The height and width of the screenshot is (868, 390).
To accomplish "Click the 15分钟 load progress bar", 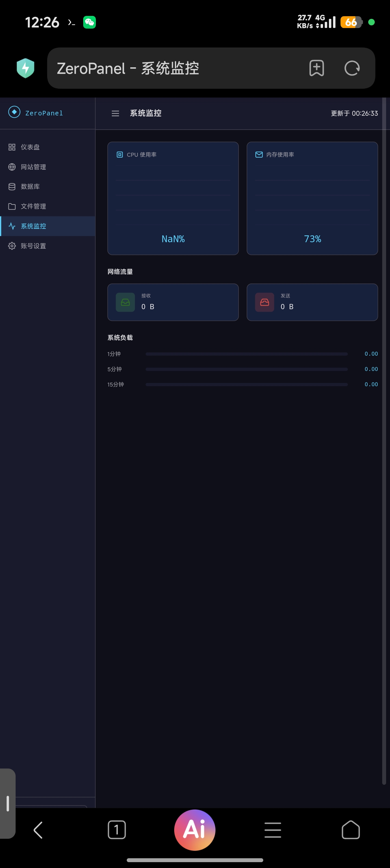I will point(247,385).
